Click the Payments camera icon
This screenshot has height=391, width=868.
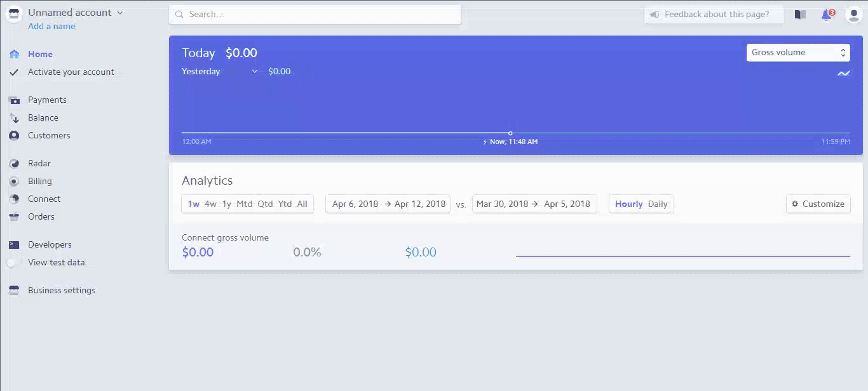point(14,100)
